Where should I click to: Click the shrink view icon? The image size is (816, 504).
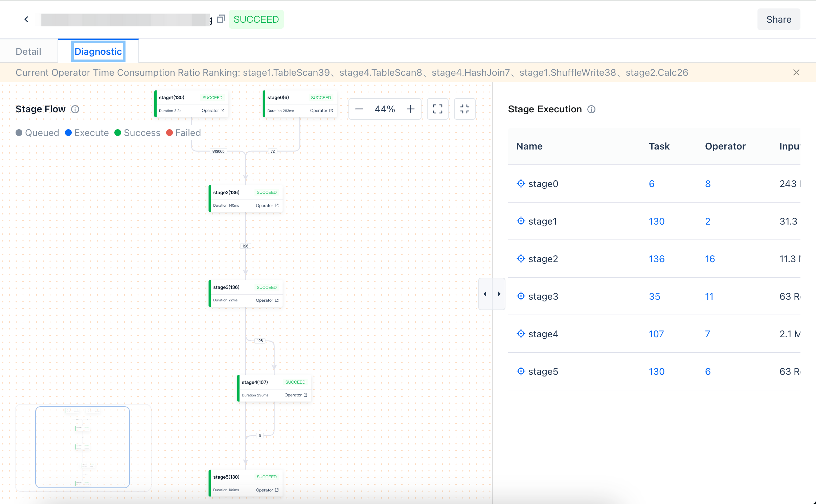464,109
